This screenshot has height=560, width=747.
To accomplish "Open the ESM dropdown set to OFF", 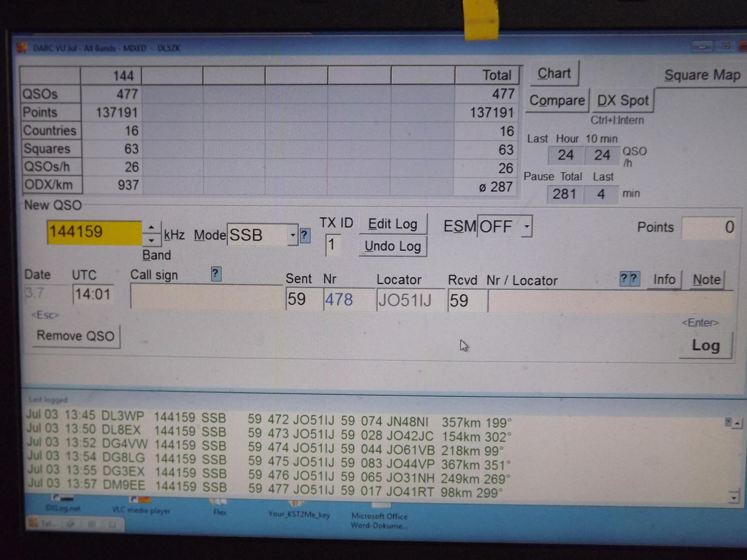I will (x=526, y=227).
